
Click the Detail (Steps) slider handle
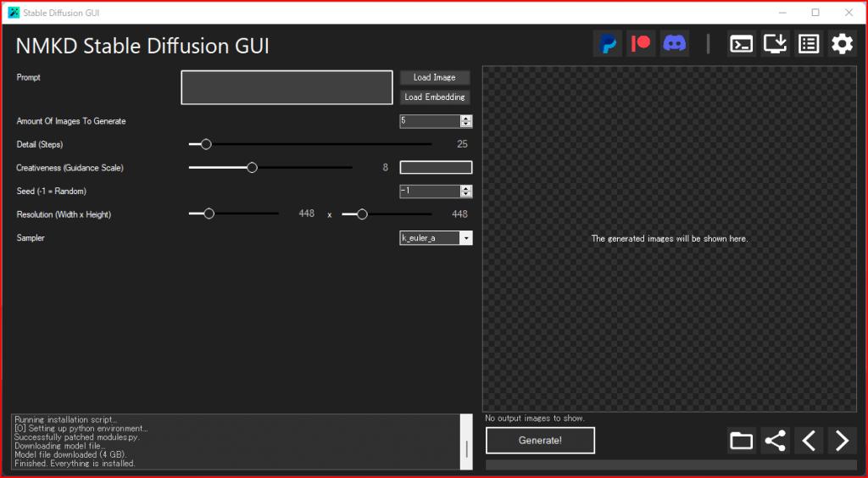(206, 144)
